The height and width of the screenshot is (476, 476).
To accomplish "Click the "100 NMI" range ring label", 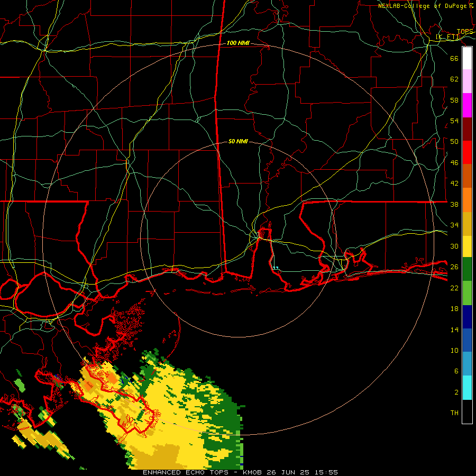I will click(238, 43).
